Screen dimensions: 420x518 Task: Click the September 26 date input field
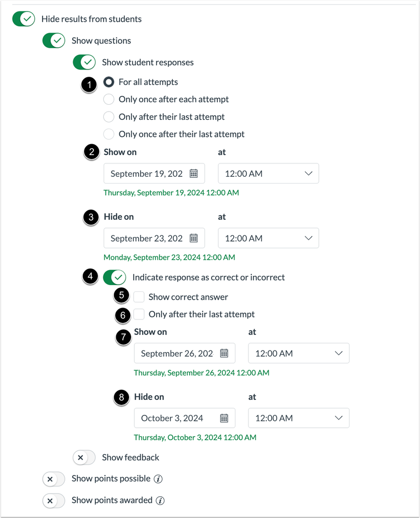pyautogui.click(x=177, y=354)
